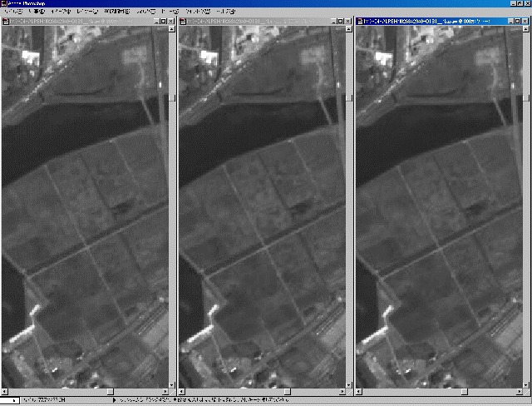Click the vertical scrollbar thumb in right window
Image resolution: width=532 pixels, height=406 pixels.
point(526,98)
